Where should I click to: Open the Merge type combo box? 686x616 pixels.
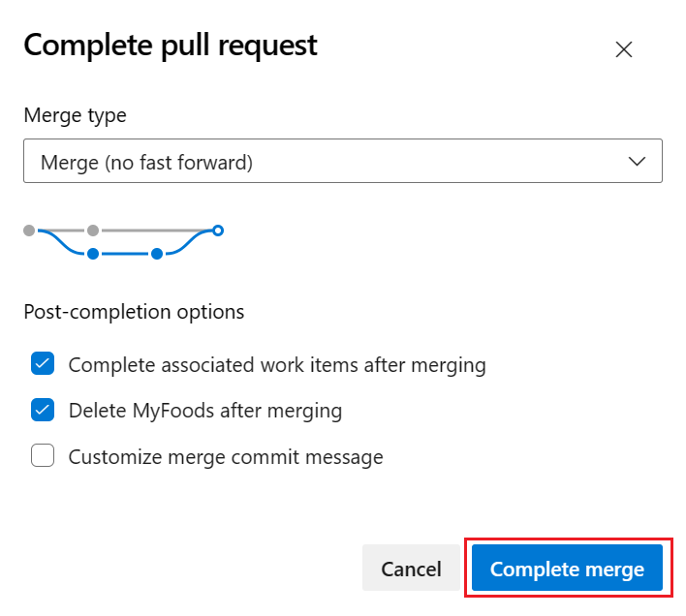(x=342, y=162)
